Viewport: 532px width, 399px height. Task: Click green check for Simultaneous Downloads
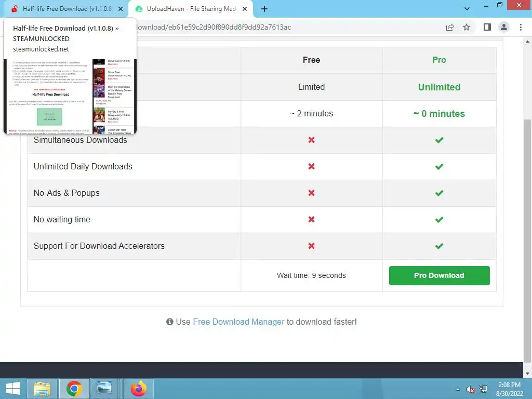(439, 140)
